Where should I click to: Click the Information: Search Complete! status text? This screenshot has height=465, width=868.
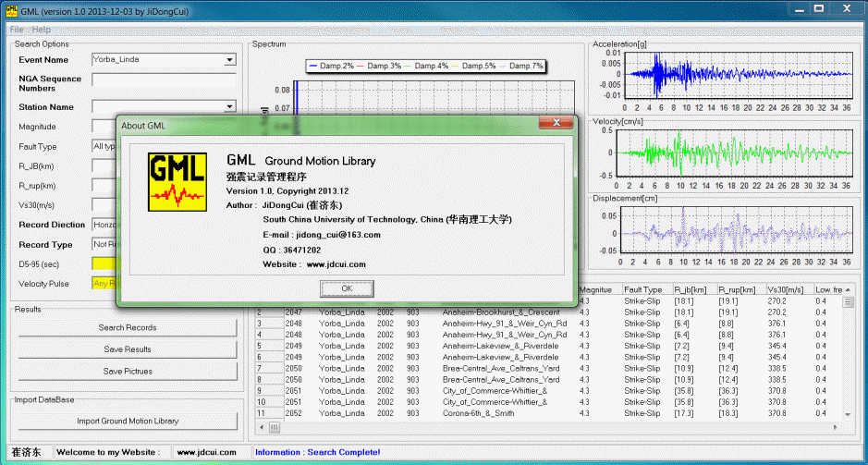coord(318,452)
